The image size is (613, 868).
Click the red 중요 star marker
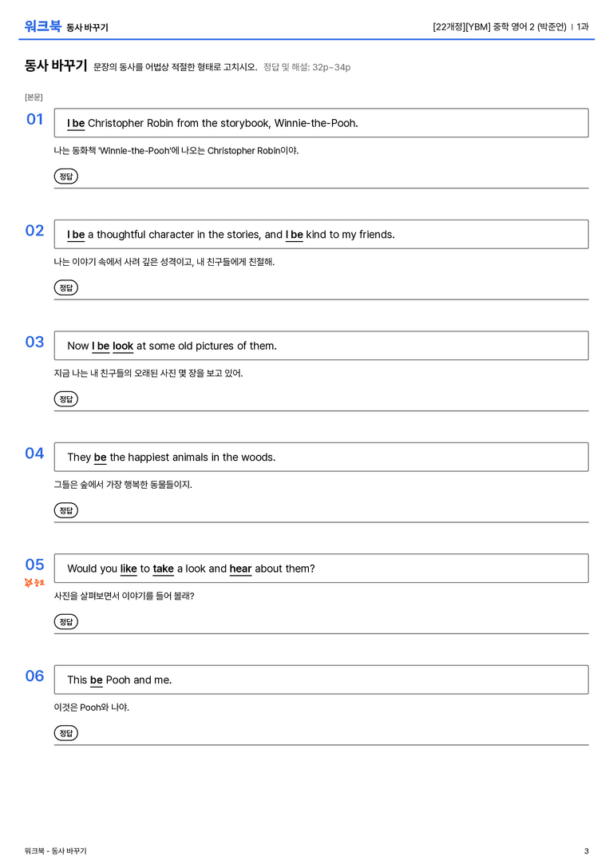click(34, 582)
